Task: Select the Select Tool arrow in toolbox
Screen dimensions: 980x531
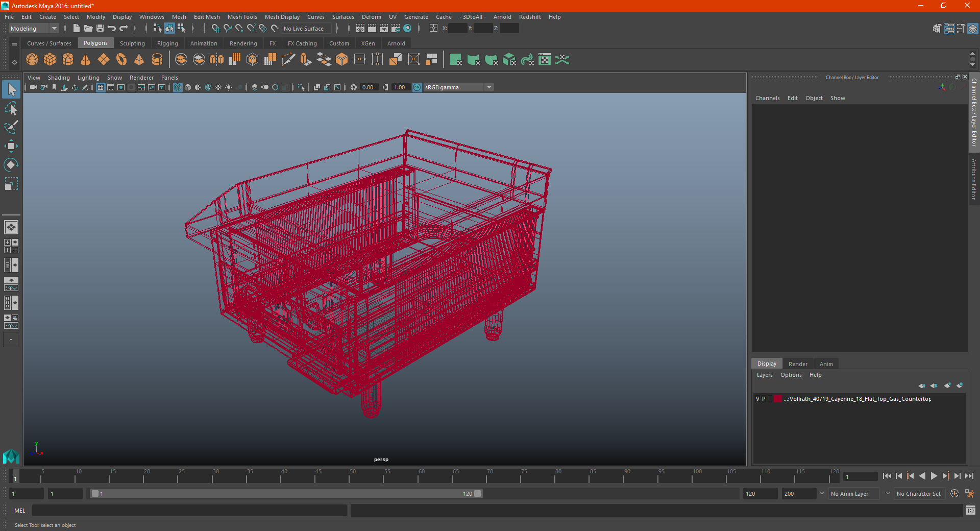Action: click(11, 90)
